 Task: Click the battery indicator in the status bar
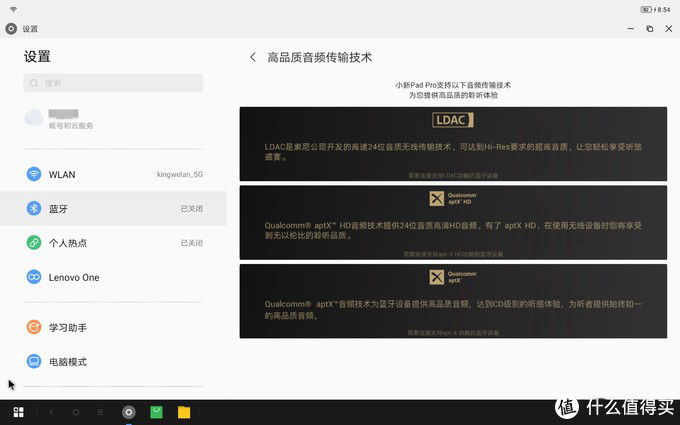(x=646, y=10)
